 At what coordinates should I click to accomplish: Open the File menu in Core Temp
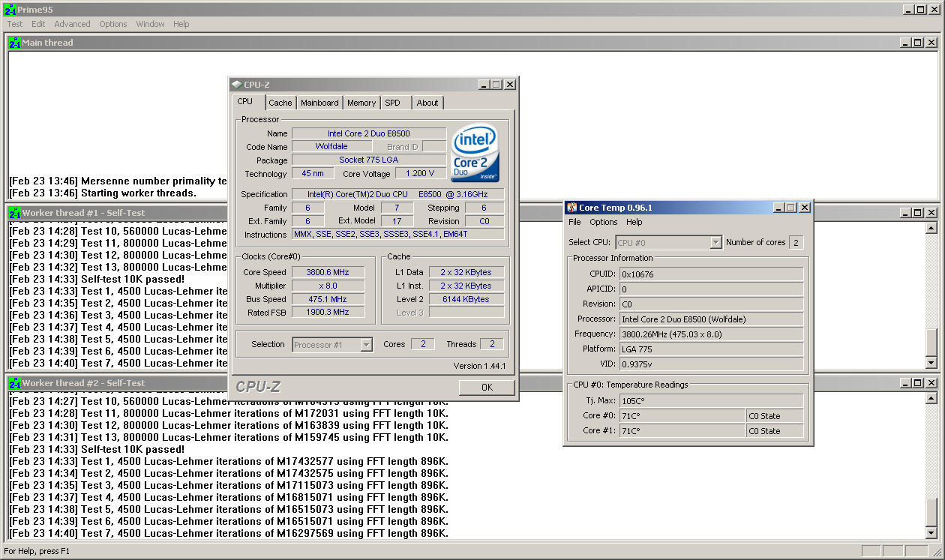[574, 222]
